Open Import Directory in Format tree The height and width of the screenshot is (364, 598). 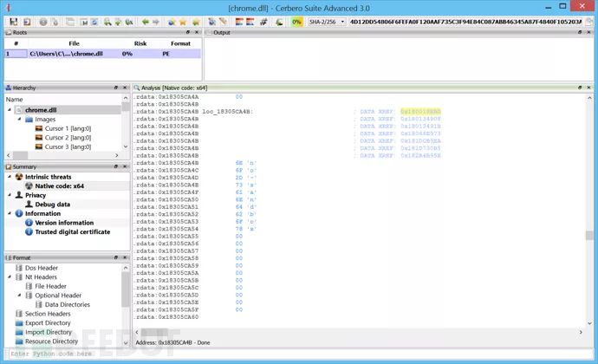pos(43,332)
